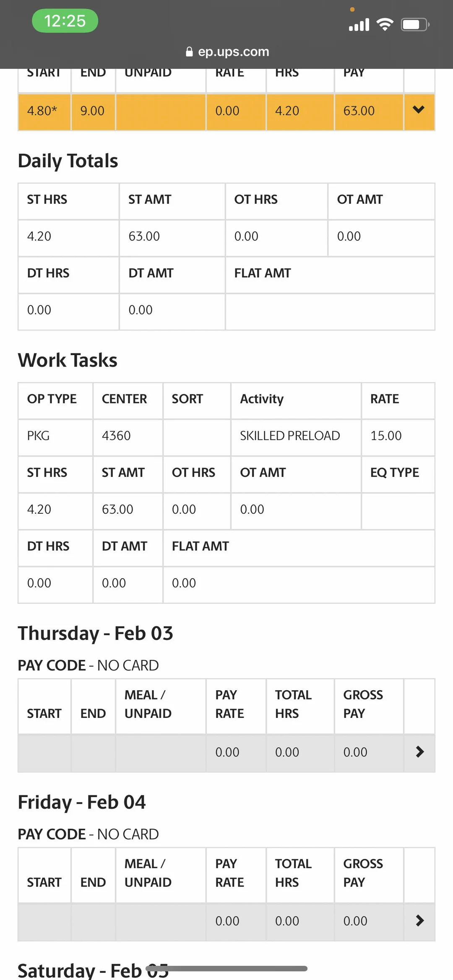Tap the Daily Totals section heading
This screenshot has height=980, width=453.
[x=68, y=160]
